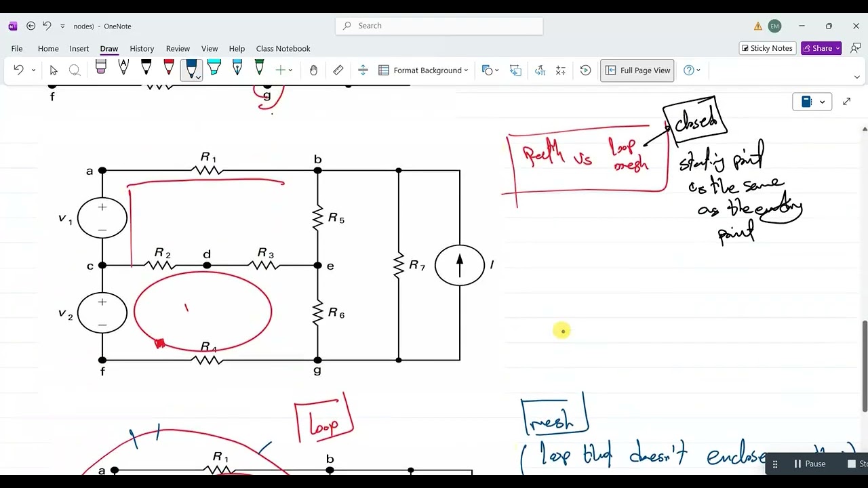Click the Sticky Notes button

coord(768,48)
